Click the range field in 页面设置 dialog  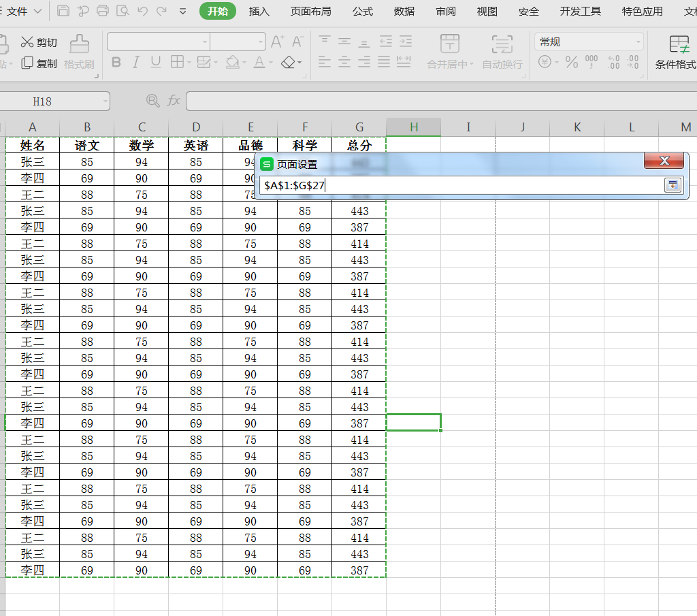click(x=461, y=185)
